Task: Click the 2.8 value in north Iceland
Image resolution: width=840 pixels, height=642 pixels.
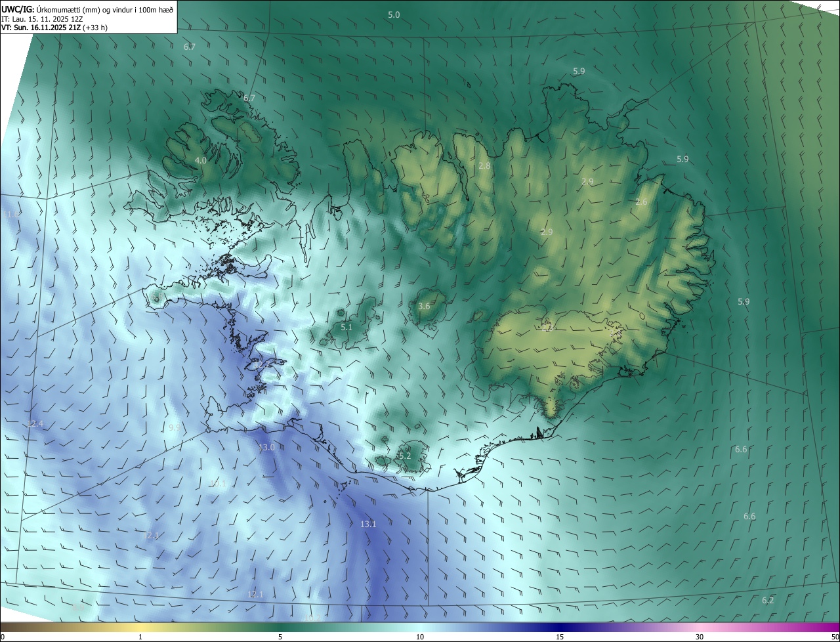Action: 484,166
